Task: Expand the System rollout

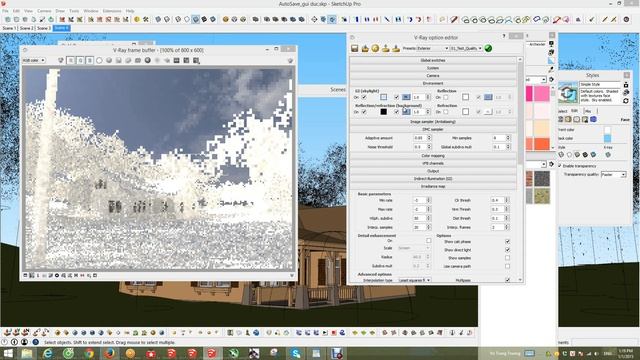Action: click(x=433, y=68)
